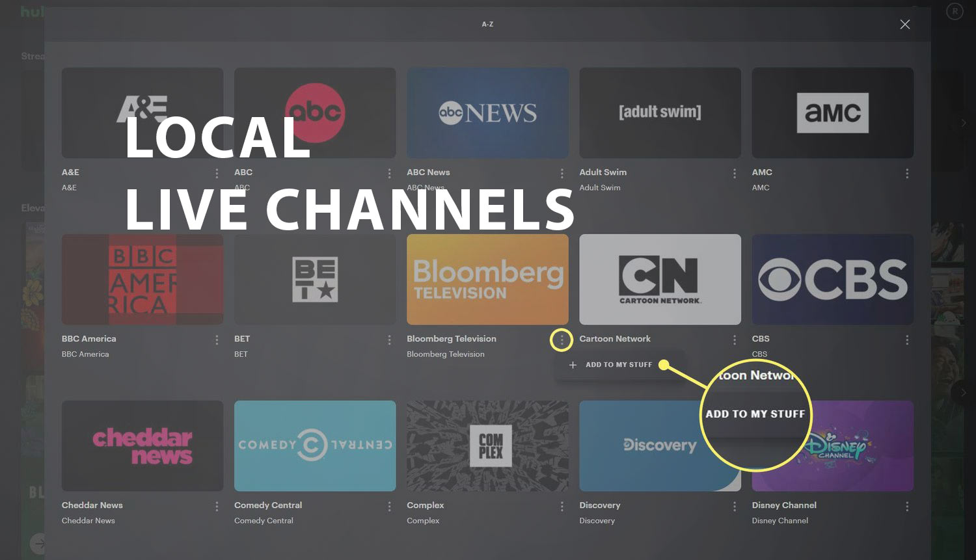
Task: Click the Cheddar News subtitle text
Action: click(x=88, y=521)
